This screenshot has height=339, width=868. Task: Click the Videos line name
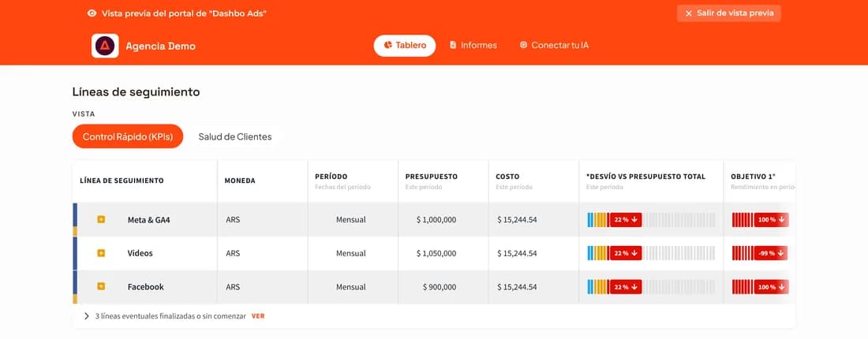click(140, 253)
